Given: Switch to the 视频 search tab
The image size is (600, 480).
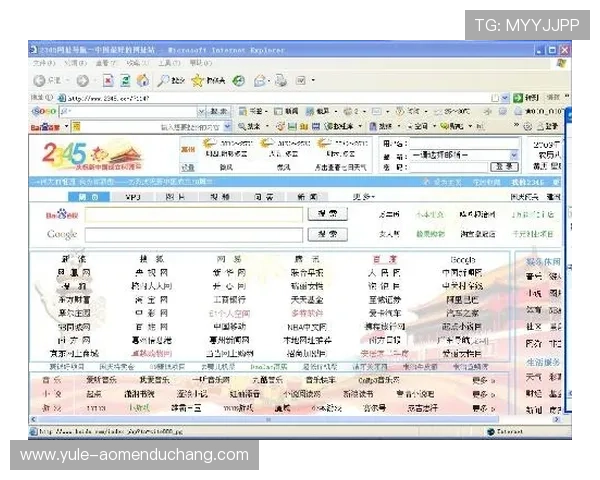Looking at the screenshot, I should tap(220, 197).
